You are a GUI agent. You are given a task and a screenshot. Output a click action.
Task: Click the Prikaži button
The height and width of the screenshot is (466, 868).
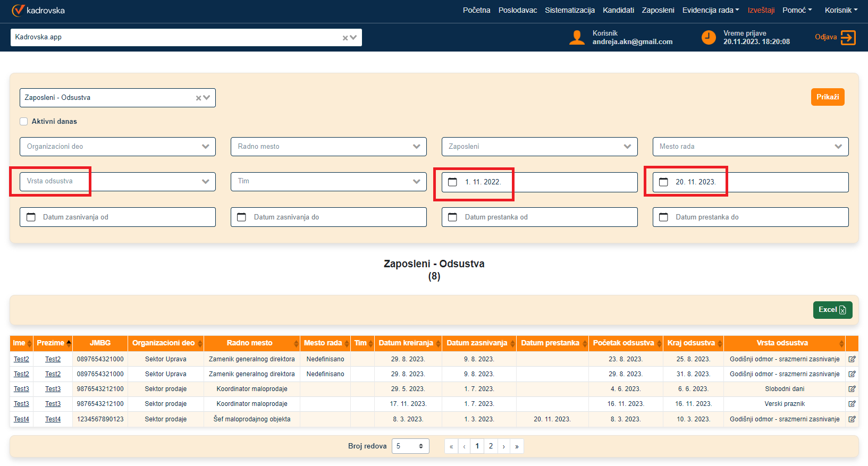(x=827, y=97)
